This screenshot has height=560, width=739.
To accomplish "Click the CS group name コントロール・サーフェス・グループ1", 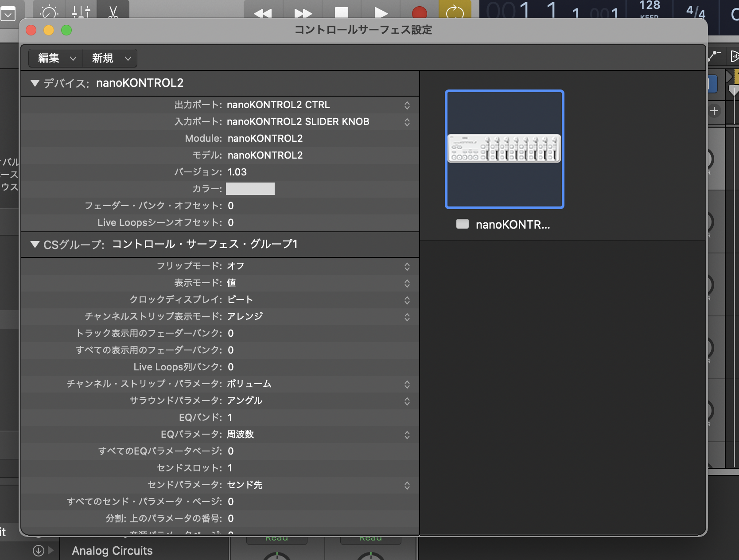I will [205, 244].
